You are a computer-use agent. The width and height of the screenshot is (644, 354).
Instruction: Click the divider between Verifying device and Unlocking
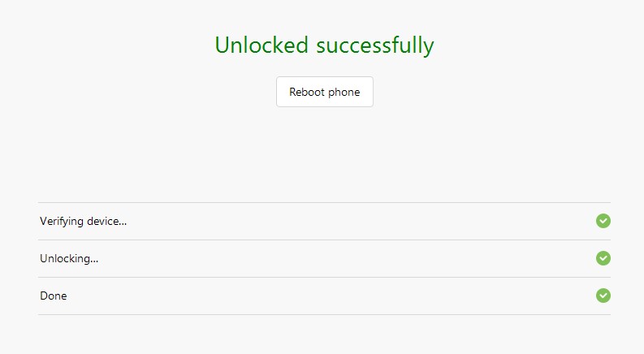click(x=325, y=240)
